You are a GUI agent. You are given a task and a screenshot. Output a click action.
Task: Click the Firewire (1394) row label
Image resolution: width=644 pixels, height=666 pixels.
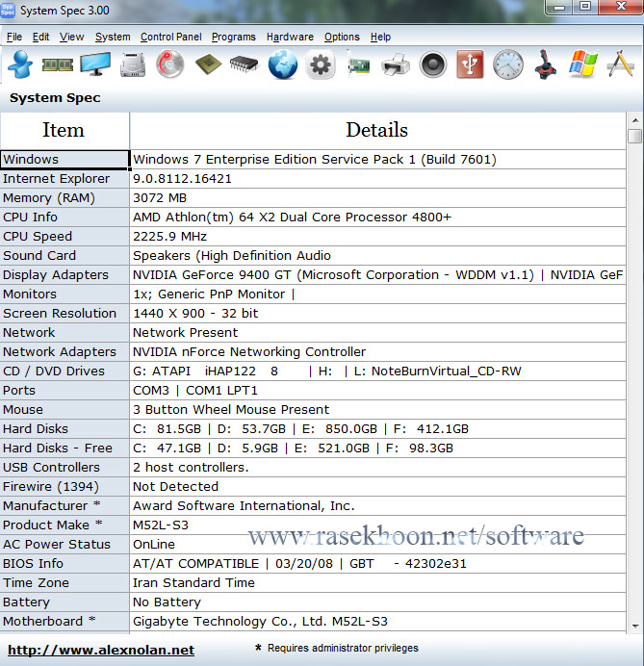pos(64,487)
